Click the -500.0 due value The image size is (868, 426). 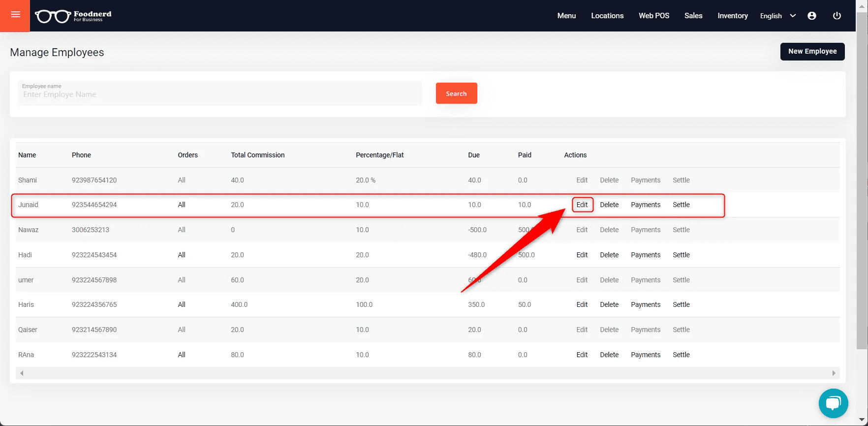477,230
